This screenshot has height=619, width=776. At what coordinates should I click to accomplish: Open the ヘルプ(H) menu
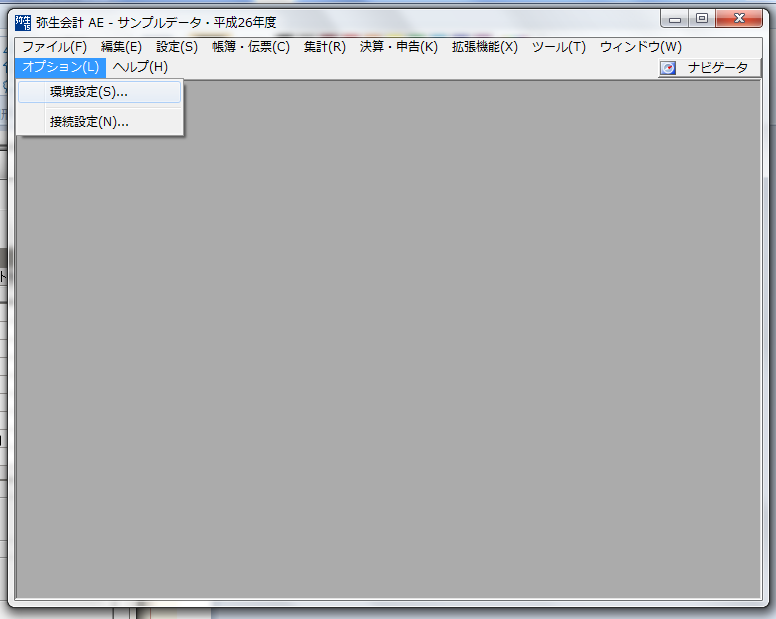point(140,67)
